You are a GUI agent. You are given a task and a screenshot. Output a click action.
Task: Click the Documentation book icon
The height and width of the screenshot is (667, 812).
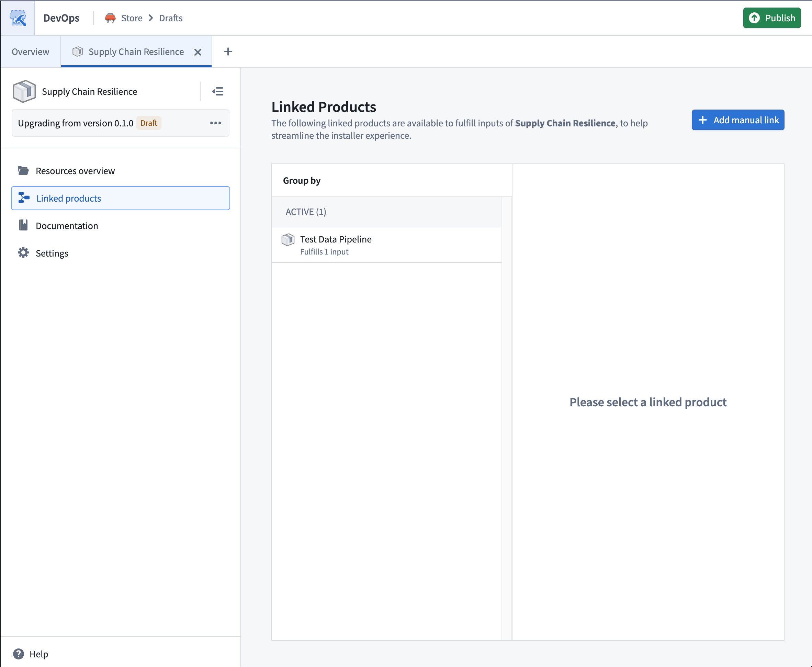pos(23,226)
